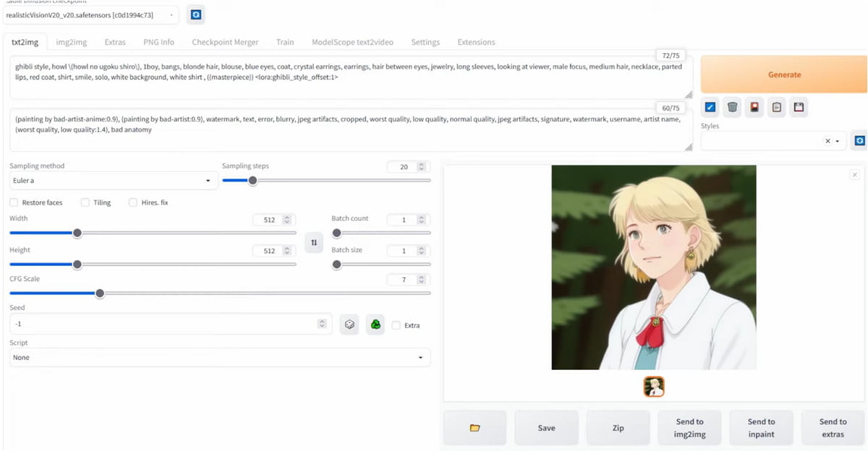The height and width of the screenshot is (451, 868).
Task: Click the clipboard paste-styles icon
Action: (x=776, y=108)
